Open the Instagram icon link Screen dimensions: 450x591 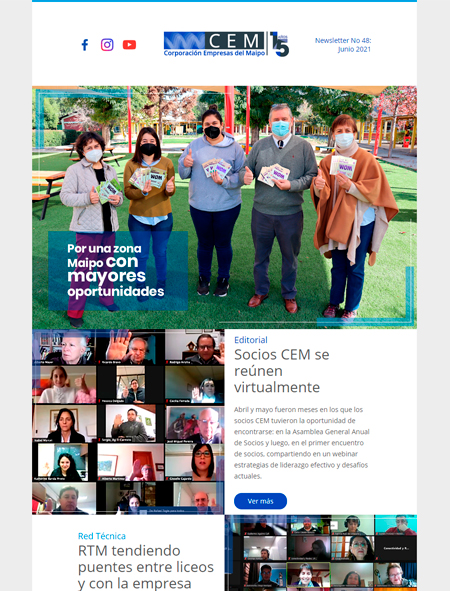(x=107, y=45)
